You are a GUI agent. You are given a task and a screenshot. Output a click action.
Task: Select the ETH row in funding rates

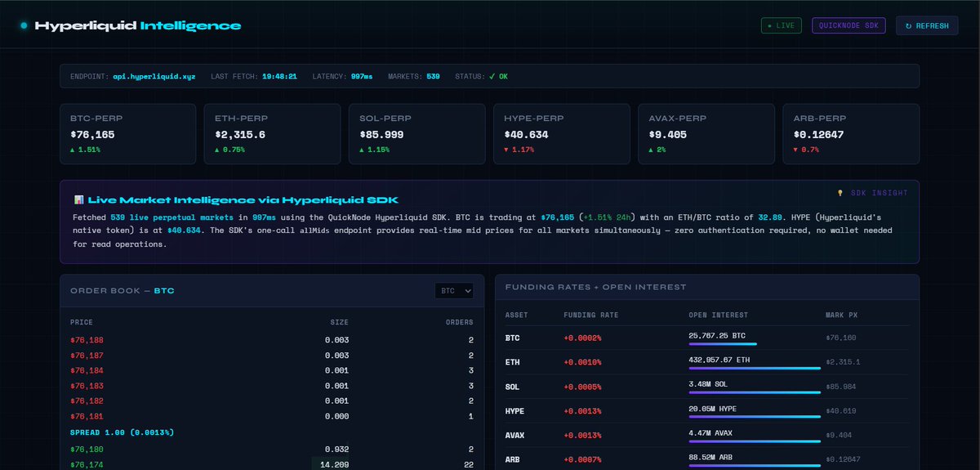click(707, 362)
